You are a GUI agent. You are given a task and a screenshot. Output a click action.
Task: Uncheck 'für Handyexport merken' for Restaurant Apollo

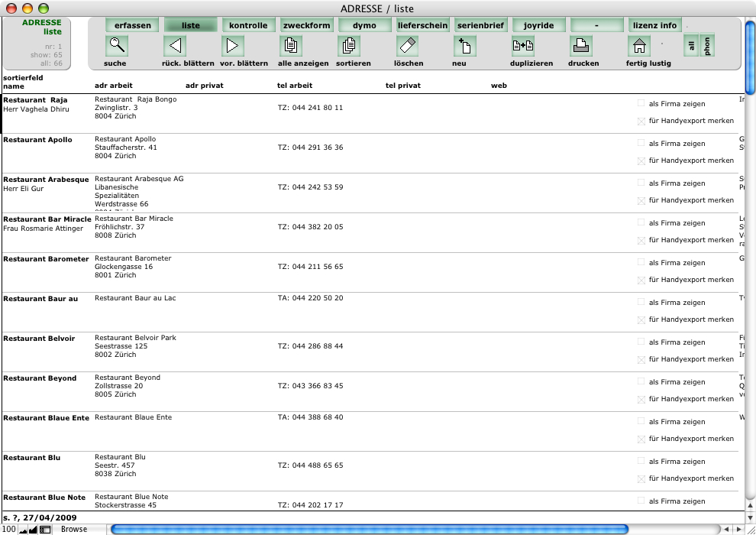[641, 160]
